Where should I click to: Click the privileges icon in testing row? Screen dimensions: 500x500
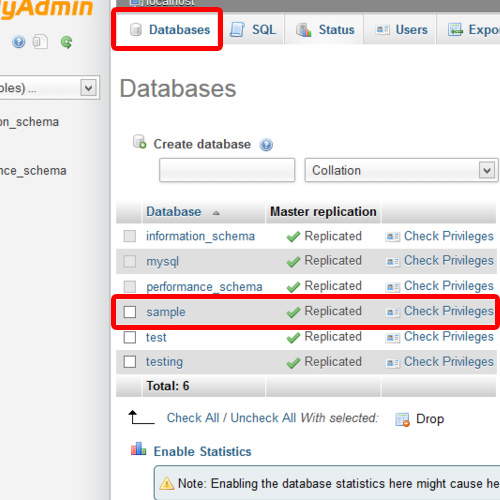[x=392, y=363]
